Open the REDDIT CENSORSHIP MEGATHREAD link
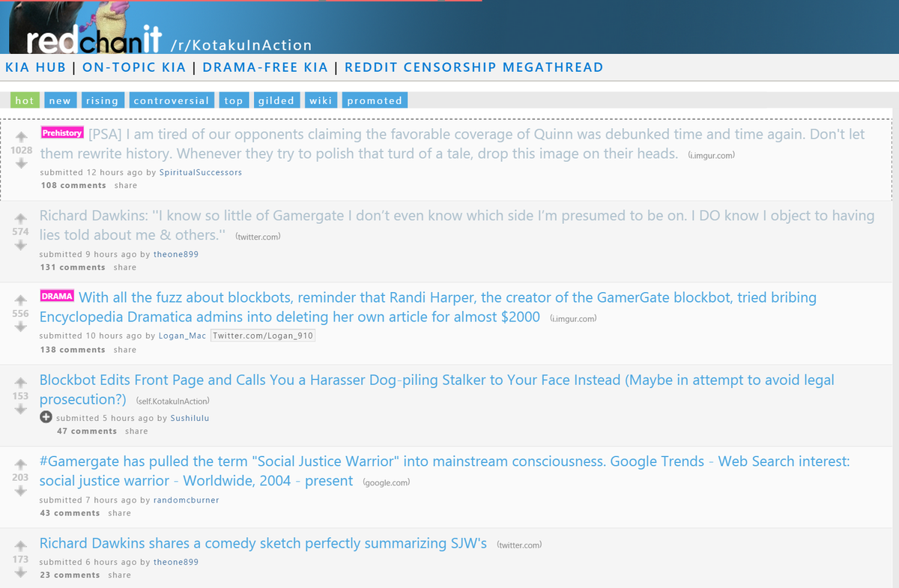The height and width of the screenshot is (588, 899). tap(473, 67)
